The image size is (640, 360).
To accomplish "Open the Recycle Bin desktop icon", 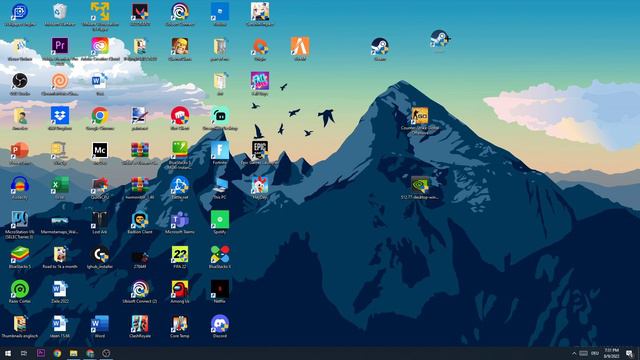I will [60, 12].
